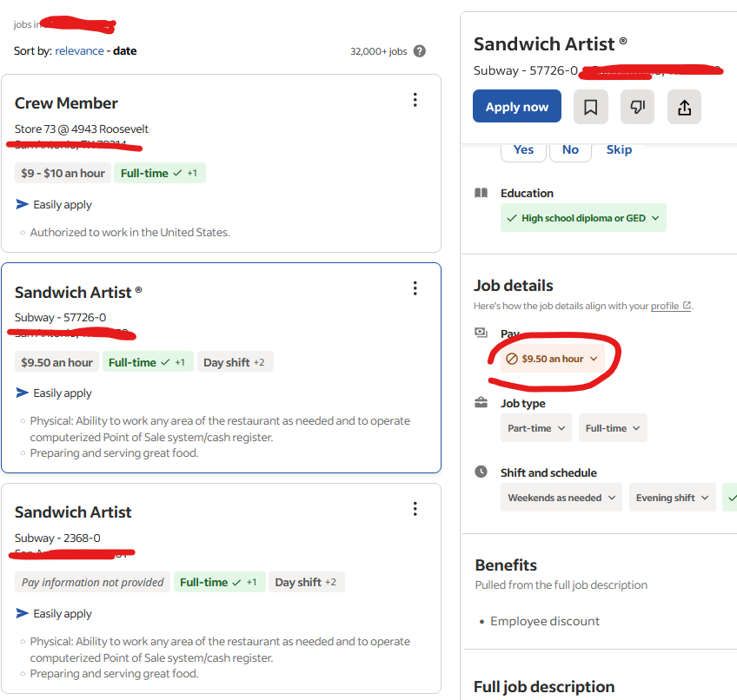Open three-dot menu on Subway 2368-0 card
This screenshot has width=737, height=700.
415,509
